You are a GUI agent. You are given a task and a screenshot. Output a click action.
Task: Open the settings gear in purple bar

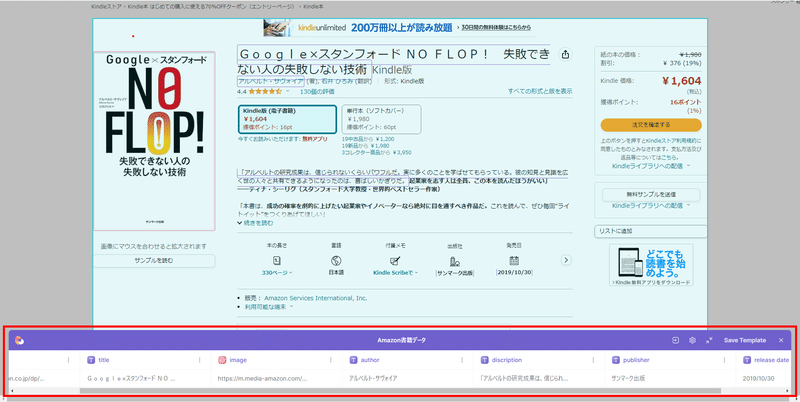coord(692,340)
